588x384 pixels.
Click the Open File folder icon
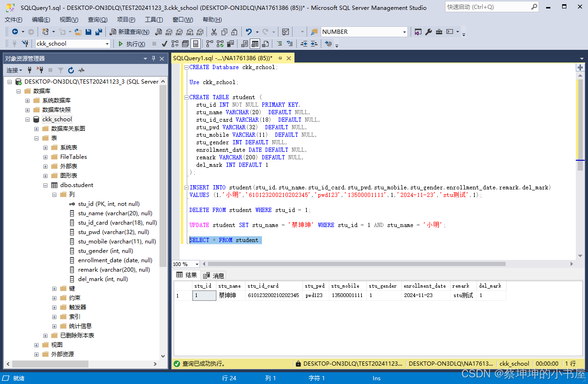78,32
